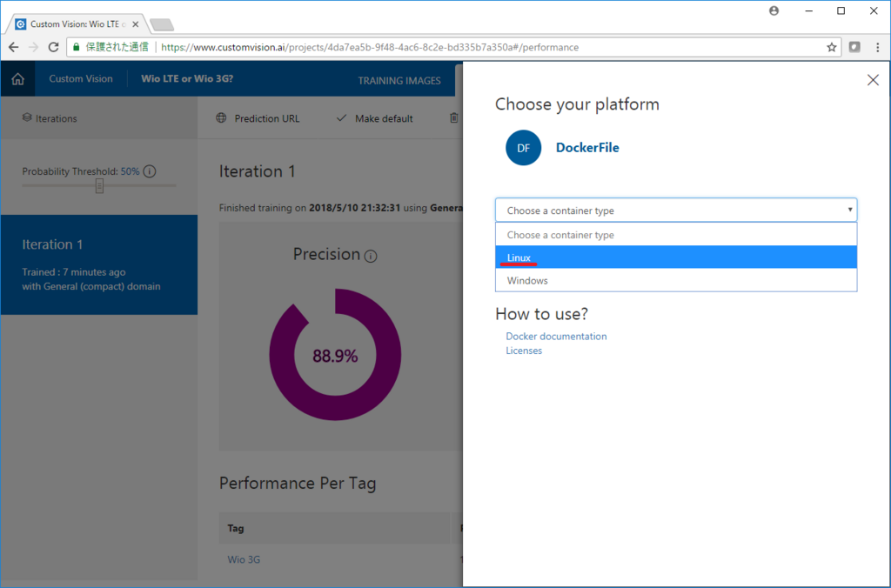Click the DF DockerFile circle badge
Screen dimensions: 891x588
point(523,148)
